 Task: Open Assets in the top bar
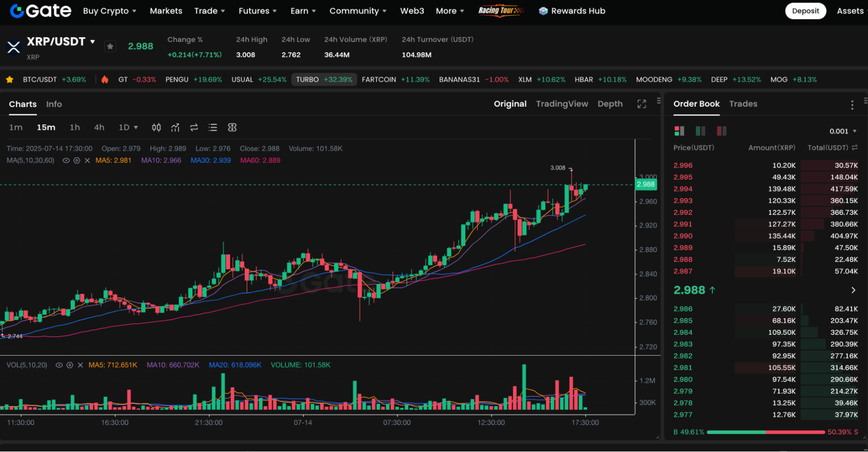click(850, 11)
